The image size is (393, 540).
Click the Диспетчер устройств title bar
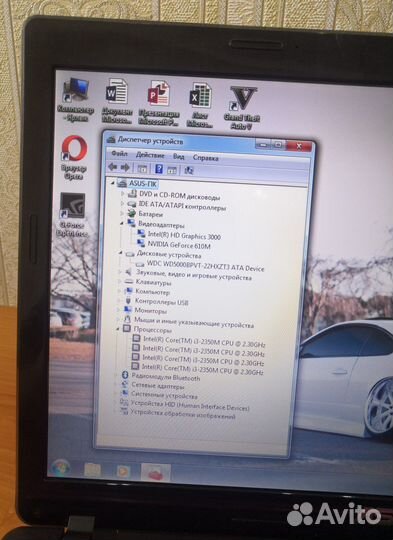pos(179,142)
